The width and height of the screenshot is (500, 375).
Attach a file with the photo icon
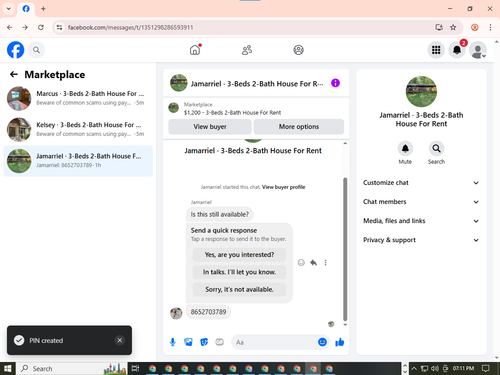188,342
